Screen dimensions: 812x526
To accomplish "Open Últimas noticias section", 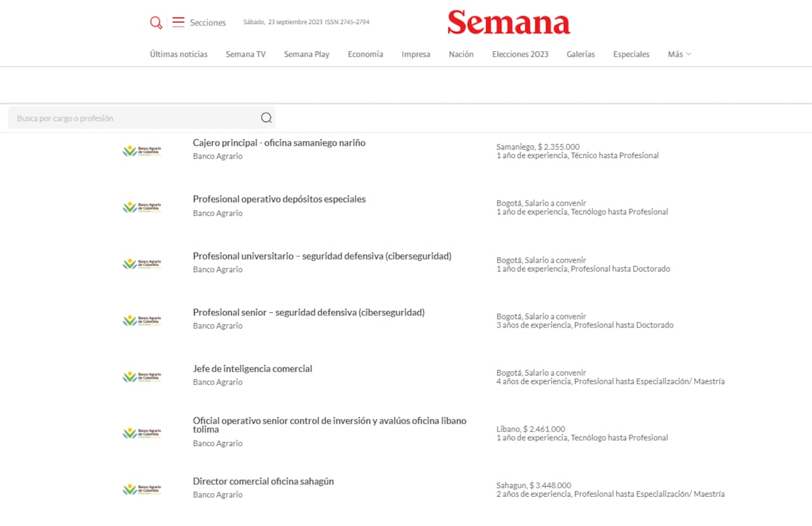I will 179,55.
